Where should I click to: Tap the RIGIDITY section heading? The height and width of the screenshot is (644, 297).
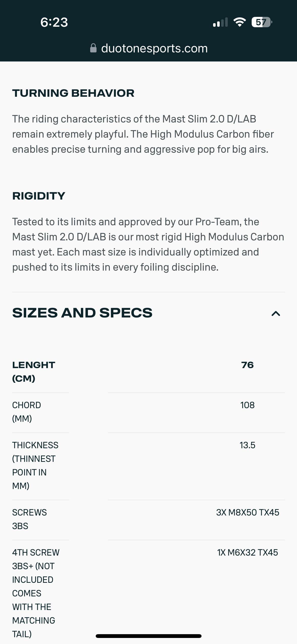pyautogui.click(x=39, y=196)
